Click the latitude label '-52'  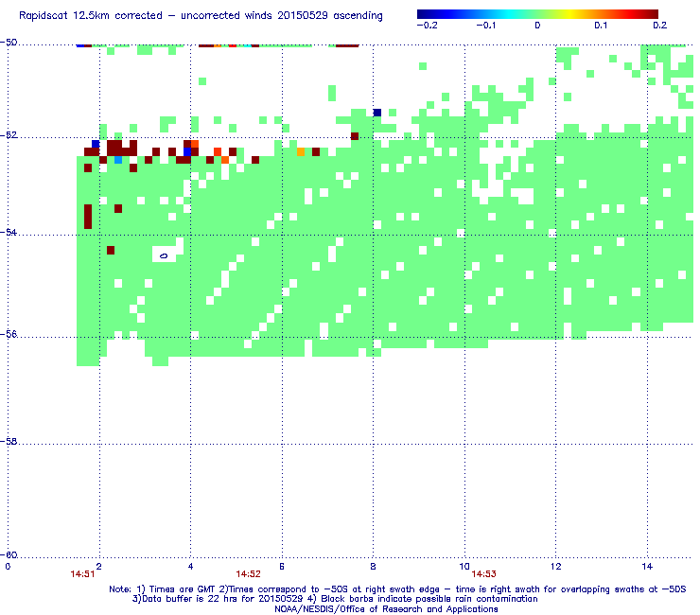tap(9, 135)
